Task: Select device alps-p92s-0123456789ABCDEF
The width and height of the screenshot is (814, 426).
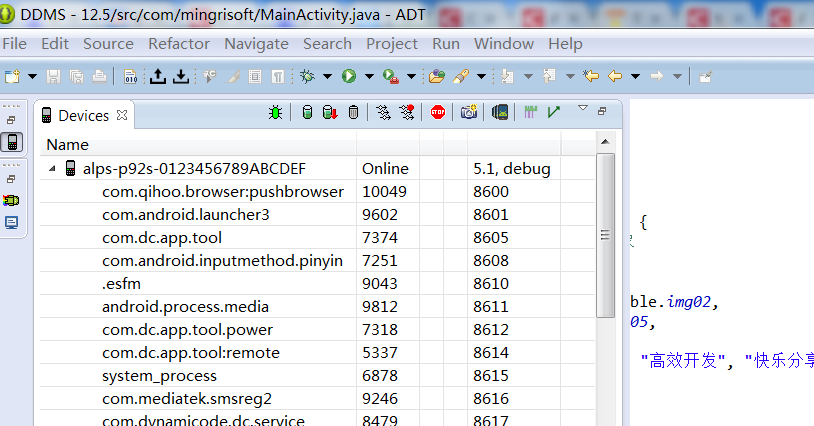Action: point(194,169)
